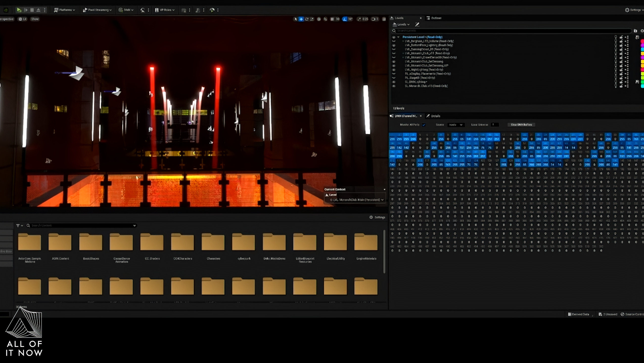The height and width of the screenshot is (363, 644).
Task: Open the VP Roles dropdown
Action: pyautogui.click(x=165, y=10)
